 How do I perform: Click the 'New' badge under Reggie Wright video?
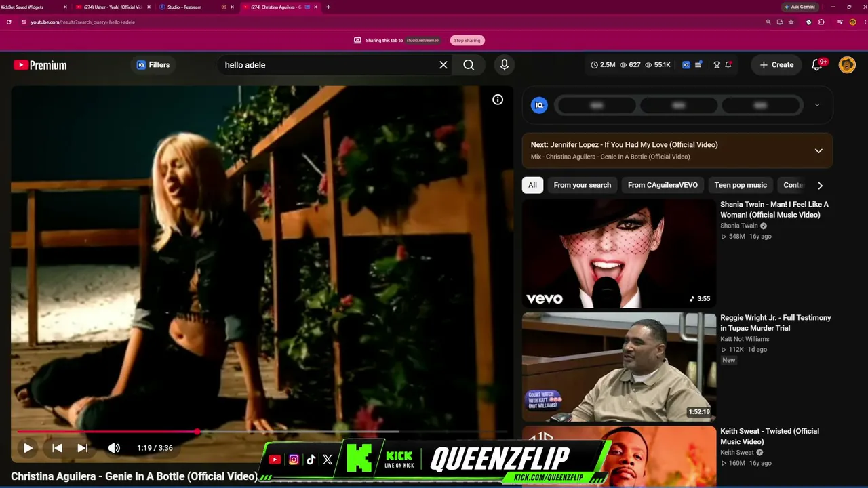click(728, 360)
